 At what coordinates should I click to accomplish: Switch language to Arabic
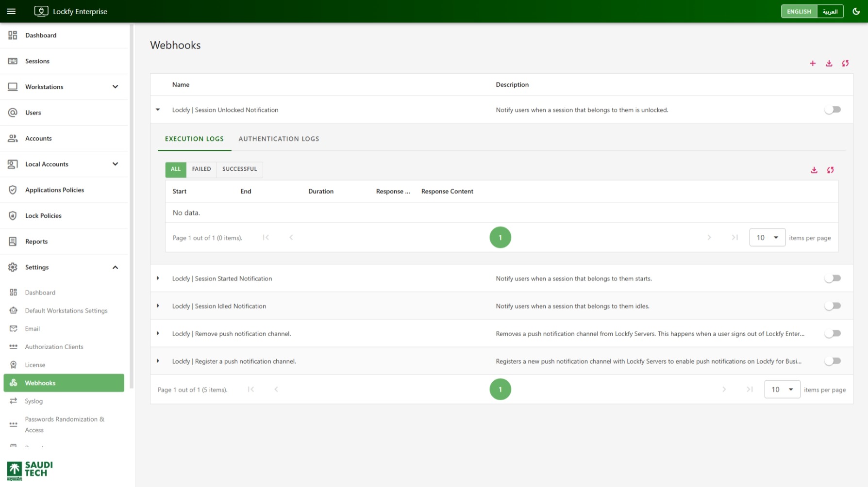coord(830,12)
